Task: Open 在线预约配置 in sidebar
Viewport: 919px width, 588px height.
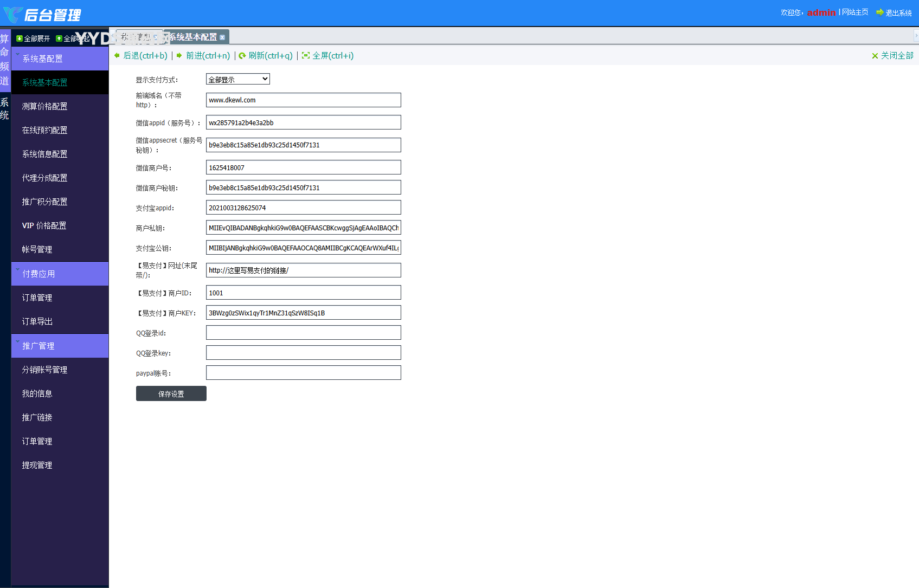Action: point(60,130)
